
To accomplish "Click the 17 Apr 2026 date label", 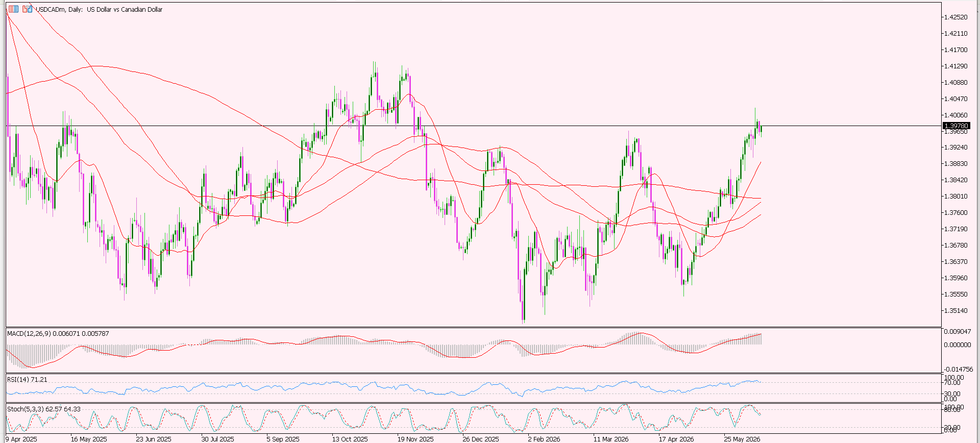I will 676,439.
